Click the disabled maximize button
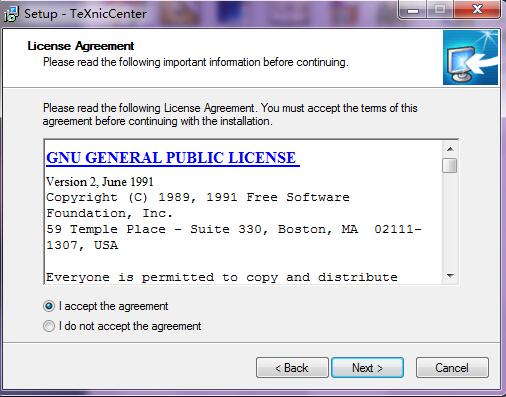506x397 pixels. click(440, 10)
